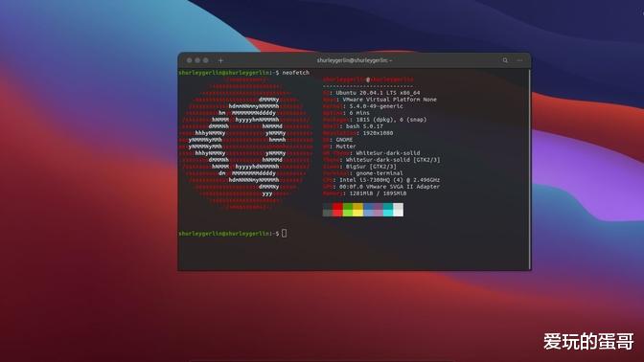644x362 pixels.
Task: Close the terminal window with first titlebar dot
Action: [190, 60]
